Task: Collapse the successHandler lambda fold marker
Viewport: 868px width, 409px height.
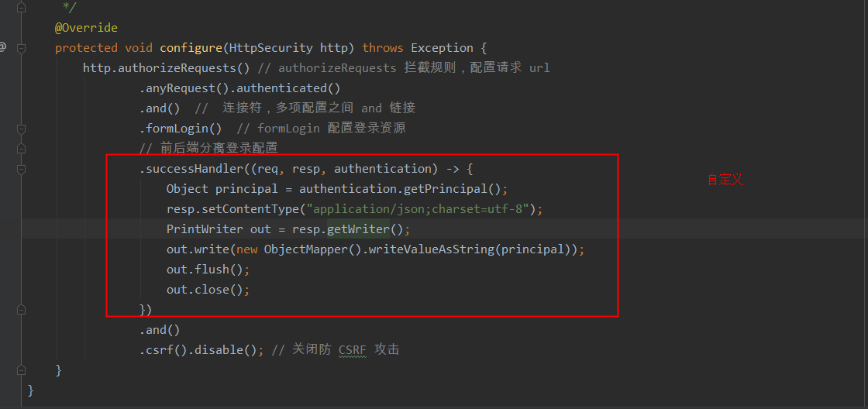Action: [21, 169]
